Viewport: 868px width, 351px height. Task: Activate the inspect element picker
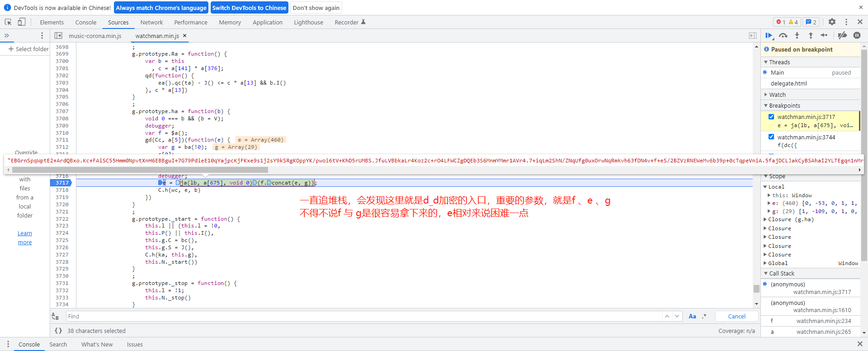point(8,22)
